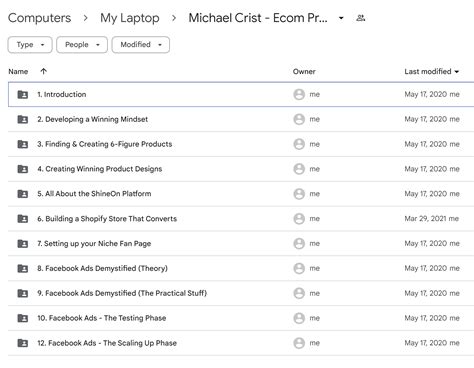The image size is (474, 368).
Task: Go to My Laptop in the breadcrumb
Action: pyautogui.click(x=130, y=18)
